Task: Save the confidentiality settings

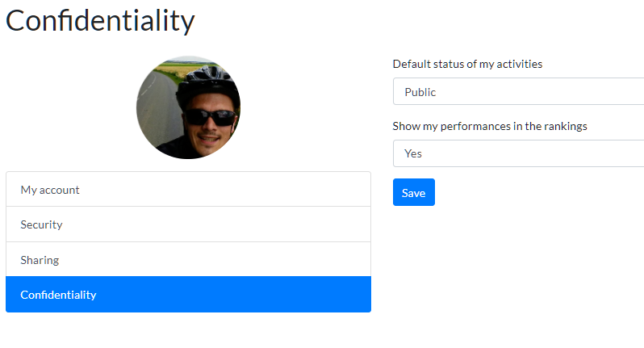Action: [x=413, y=192]
